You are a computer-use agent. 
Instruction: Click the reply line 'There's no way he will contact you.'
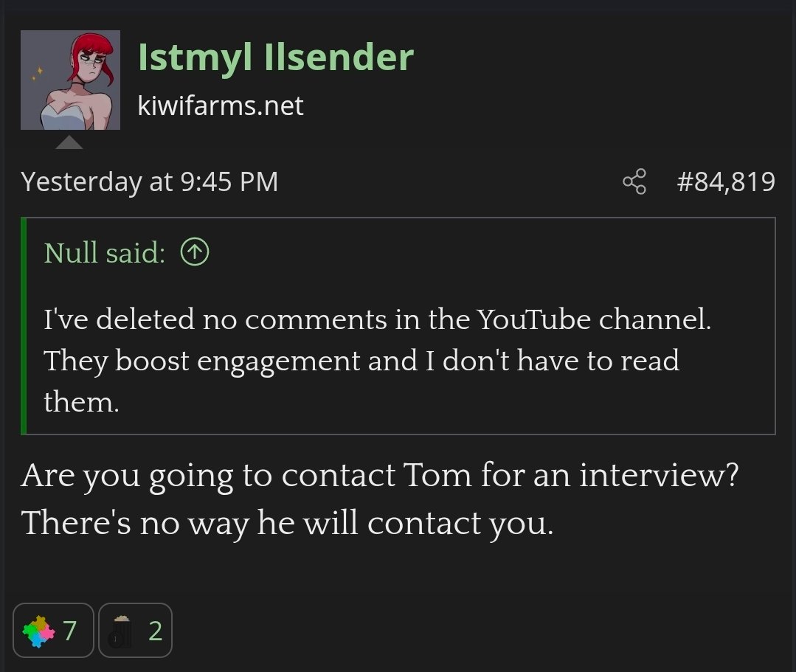click(x=286, y=523)
